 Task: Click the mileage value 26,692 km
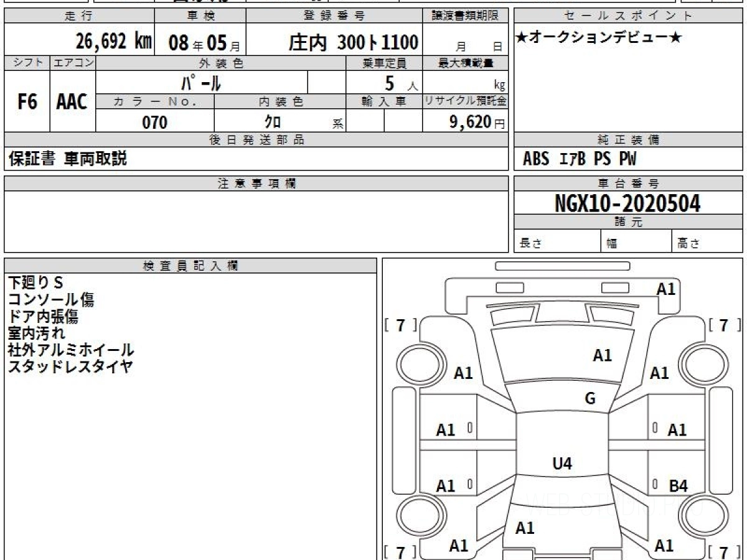click(114, 42)
